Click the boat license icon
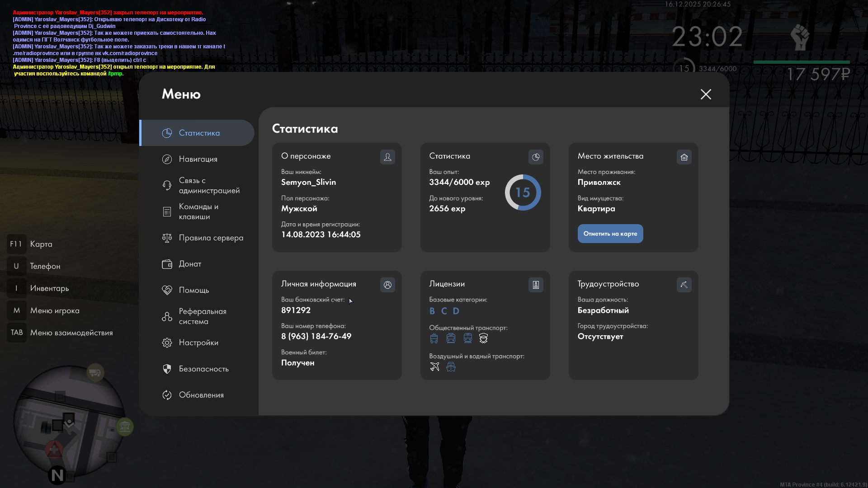The image size is (868, 488). (x=451, y=366)
